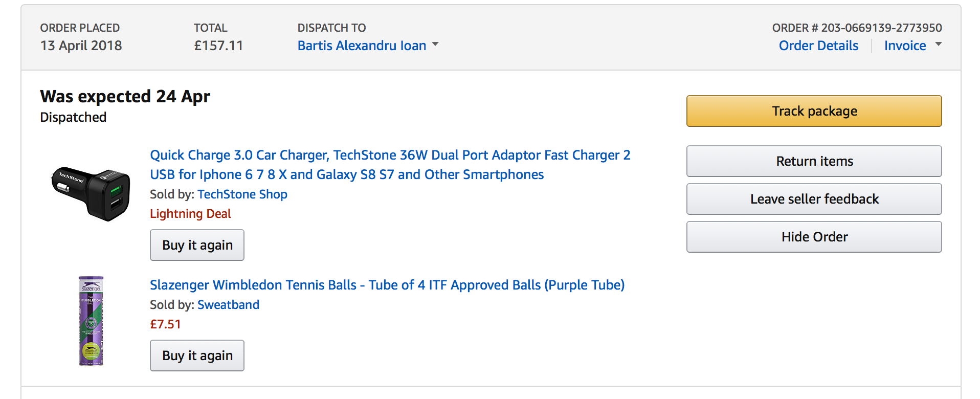Screen dimensions: 980x399
Task: Visit the Sweatband seller page
Action: coord(228,305)
